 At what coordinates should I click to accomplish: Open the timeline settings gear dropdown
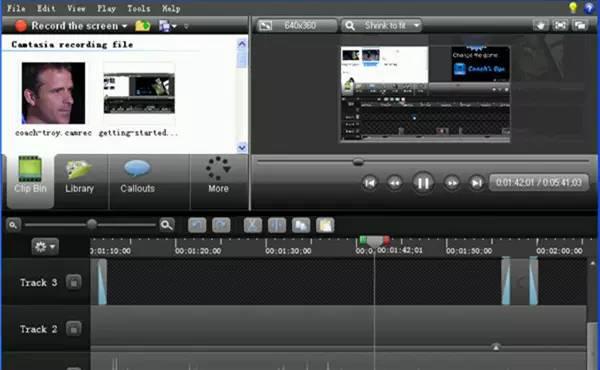[45, 247]
